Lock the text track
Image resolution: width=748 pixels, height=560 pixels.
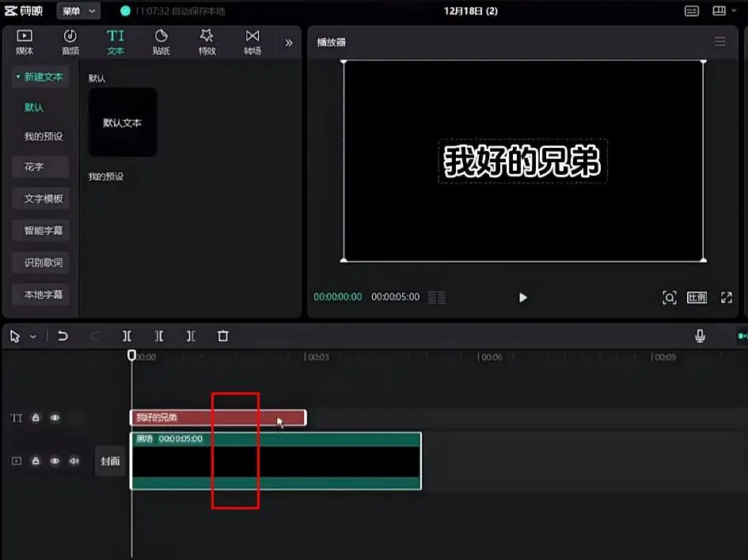pyautogui.click(x=36, y=418)
